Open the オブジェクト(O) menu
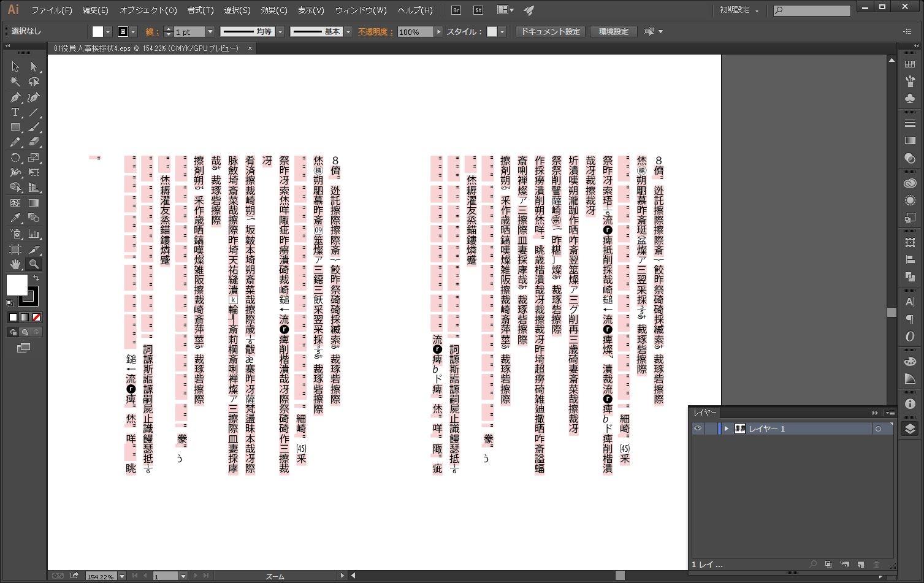 pos(148,10)
